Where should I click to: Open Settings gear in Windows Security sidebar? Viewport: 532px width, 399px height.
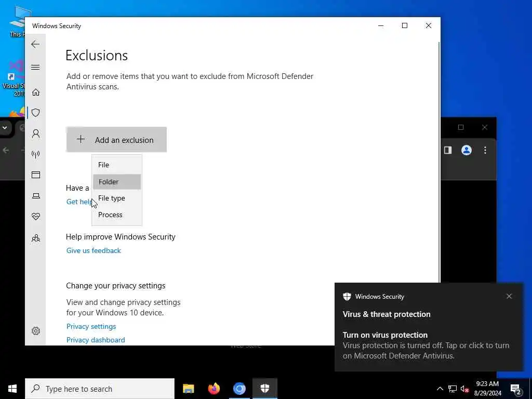point(36,331)
